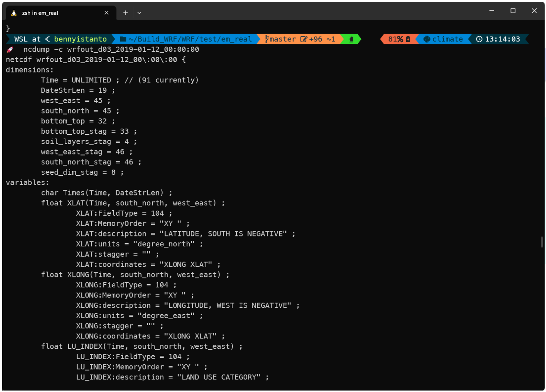This screenshot has width=546, height=392.
Task: Click the rocket icon at the command prompt
Action: click(x=10, y=50)
